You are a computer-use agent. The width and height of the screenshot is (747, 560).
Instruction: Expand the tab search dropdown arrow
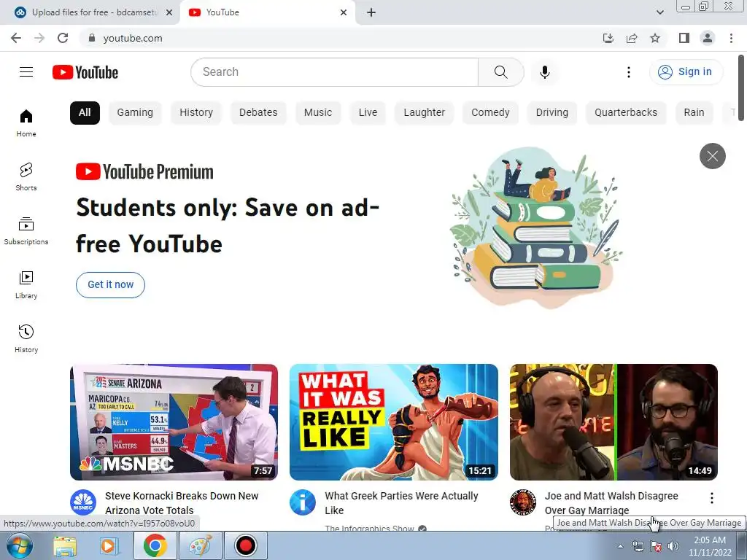pos(659,12)
